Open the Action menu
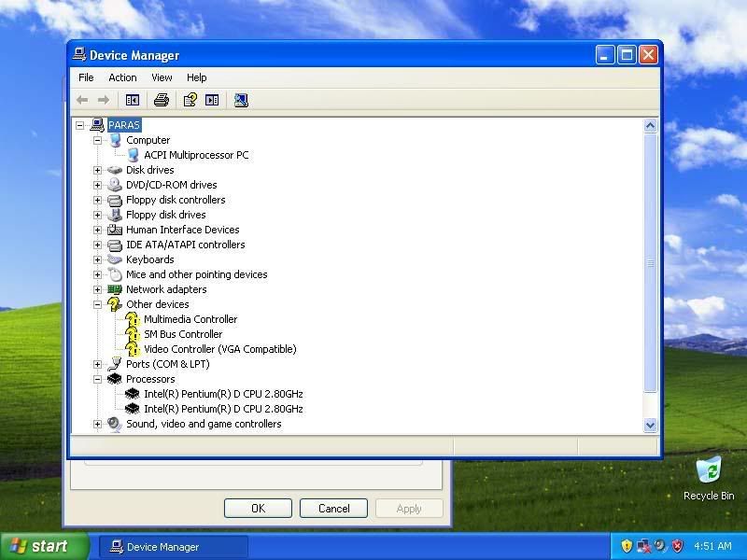 pyautogui.click(x=122, y=77)
